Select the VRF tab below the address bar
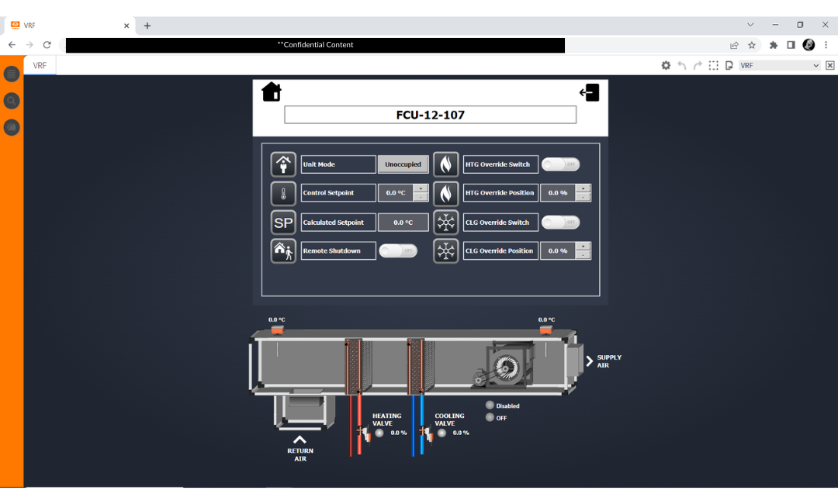The height and width of the screenshot is (504, 838). click(39, 65)
